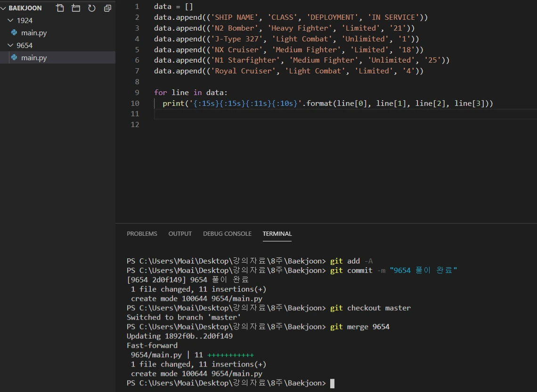Open the OUTPUT panel tab
Image resolution: width=537 pixels, height=392 pixels.
tap(180, 233)
